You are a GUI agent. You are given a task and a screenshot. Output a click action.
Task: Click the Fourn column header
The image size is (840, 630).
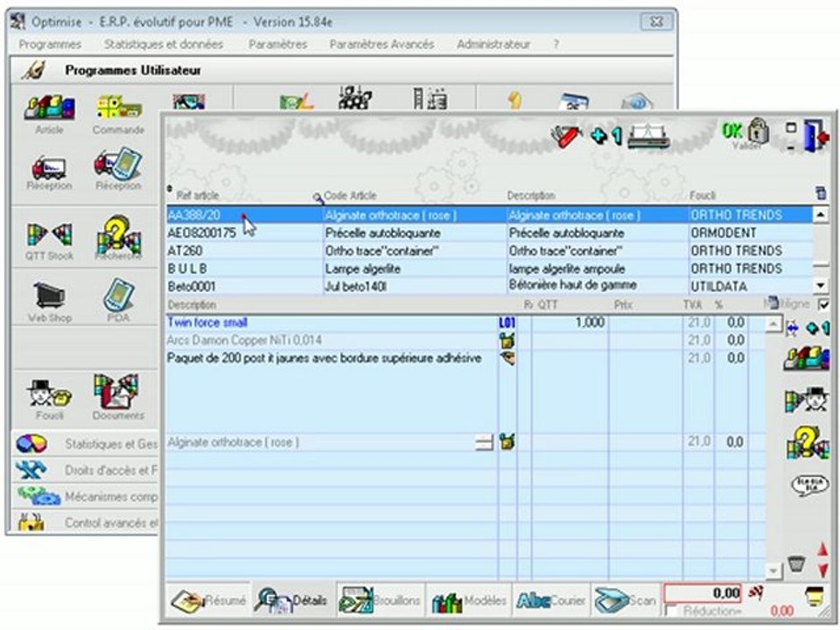pos(703,195)
